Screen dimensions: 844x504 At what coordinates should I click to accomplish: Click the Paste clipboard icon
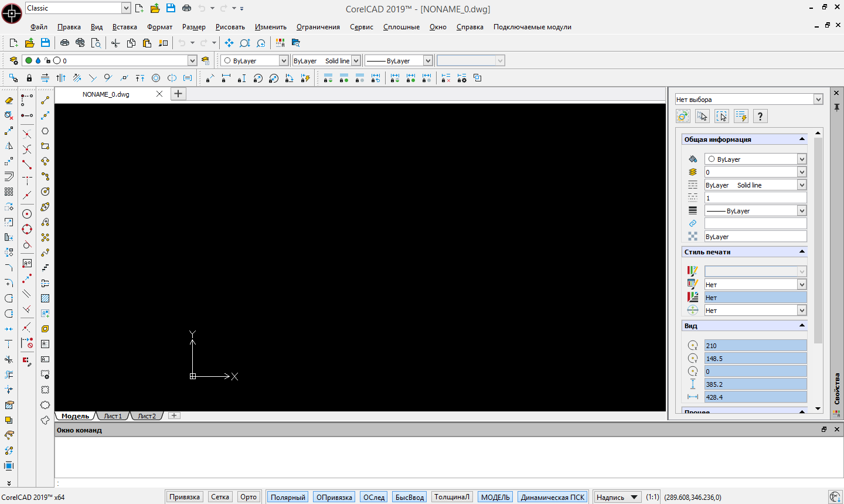(x=147, y=43)
